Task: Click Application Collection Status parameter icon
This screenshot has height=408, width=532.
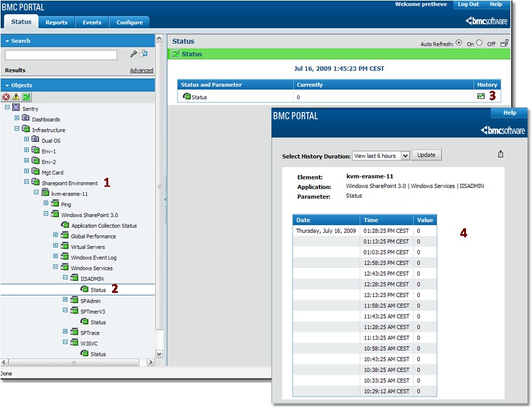Action: pos(65,224)
